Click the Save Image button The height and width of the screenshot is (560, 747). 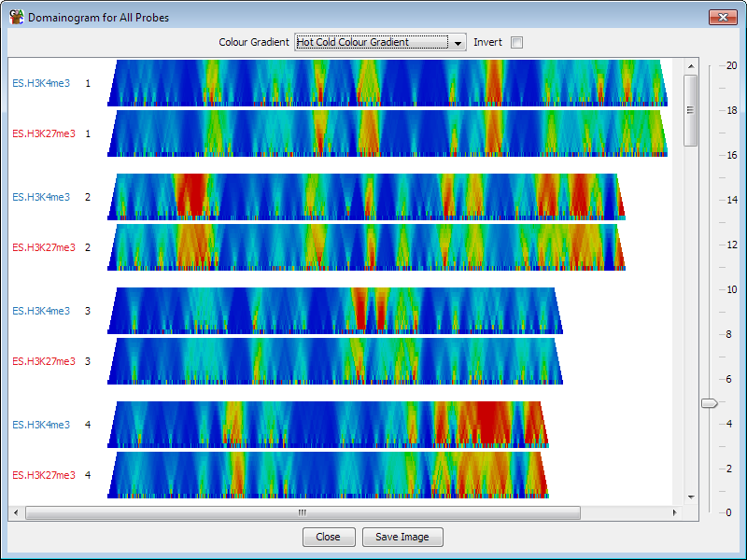click(402, 537)
